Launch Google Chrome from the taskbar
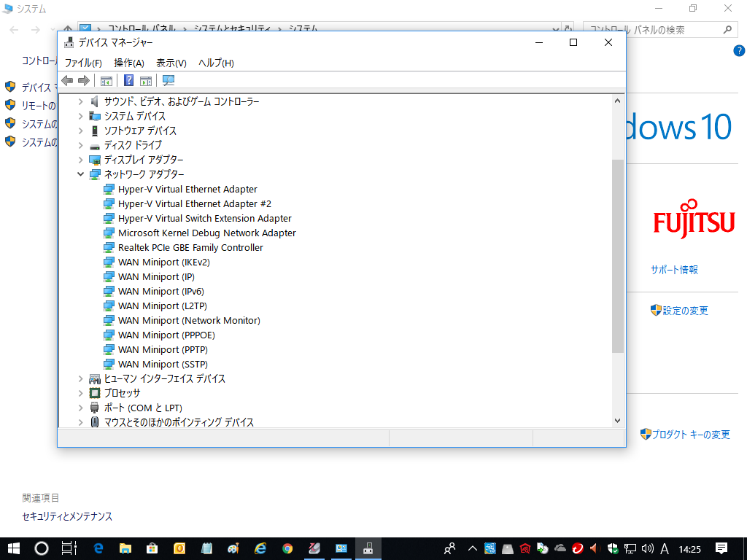 287,548
